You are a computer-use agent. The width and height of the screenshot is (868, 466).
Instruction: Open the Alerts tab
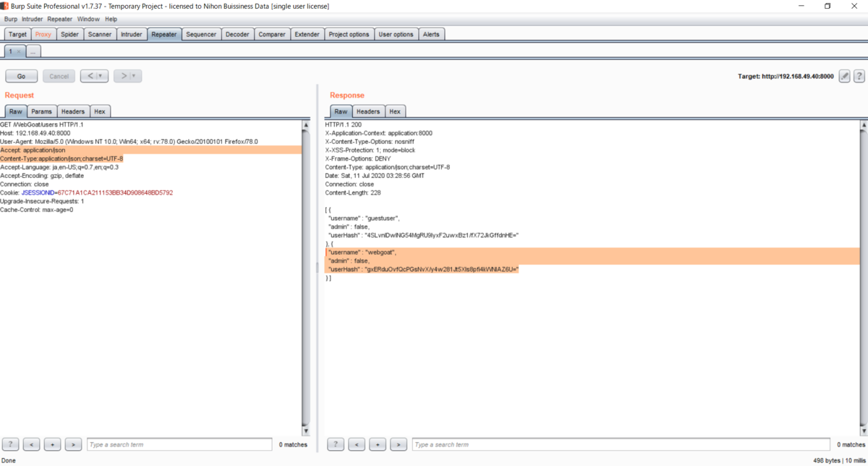point(431,34)
